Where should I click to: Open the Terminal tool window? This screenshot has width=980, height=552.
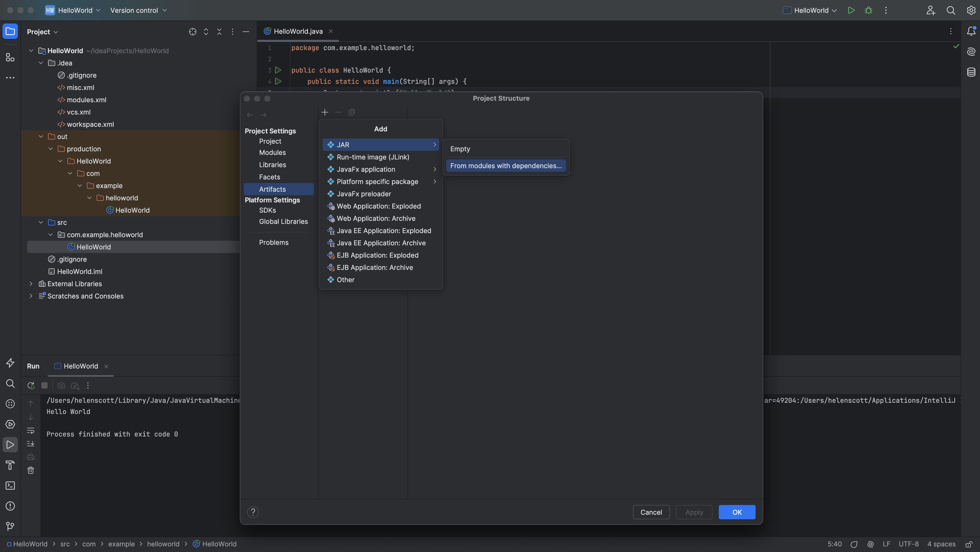pyautogui.click(x=10, y=485)
